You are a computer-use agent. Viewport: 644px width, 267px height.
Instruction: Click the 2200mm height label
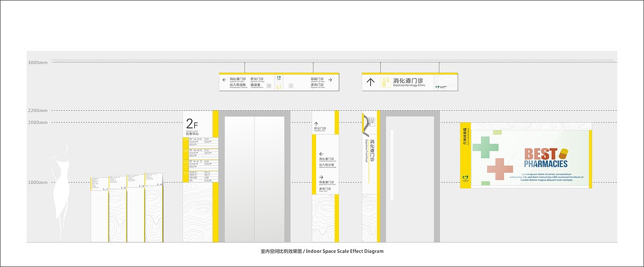point(38,110)
